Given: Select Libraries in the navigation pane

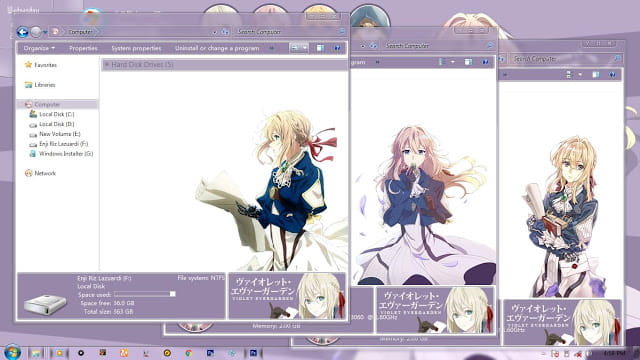Looking at the screenshot, I should click(x=45, y=85).
